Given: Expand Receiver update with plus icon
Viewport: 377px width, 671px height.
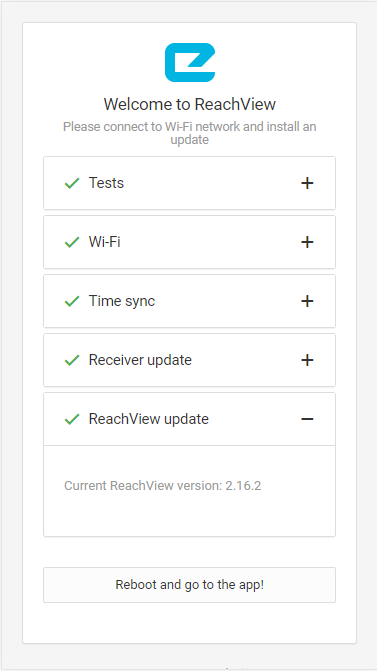Looking at the screenshot, I should click(x=307, y=360).
